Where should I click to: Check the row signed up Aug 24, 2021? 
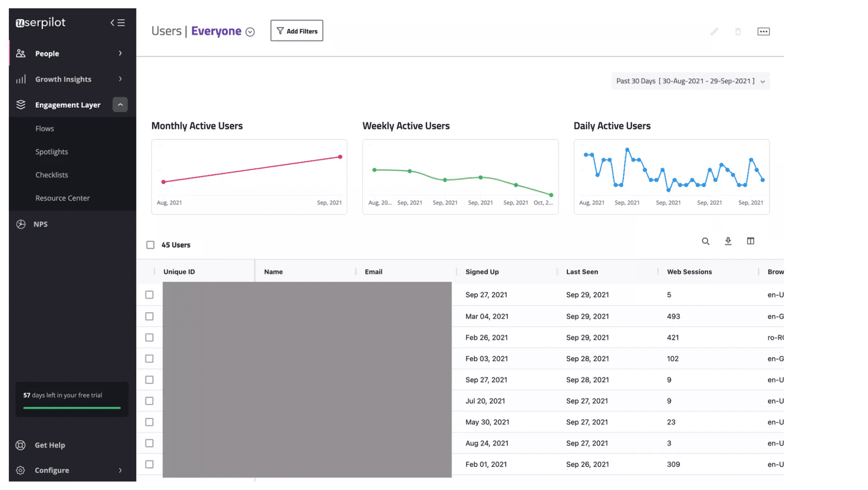149,444
